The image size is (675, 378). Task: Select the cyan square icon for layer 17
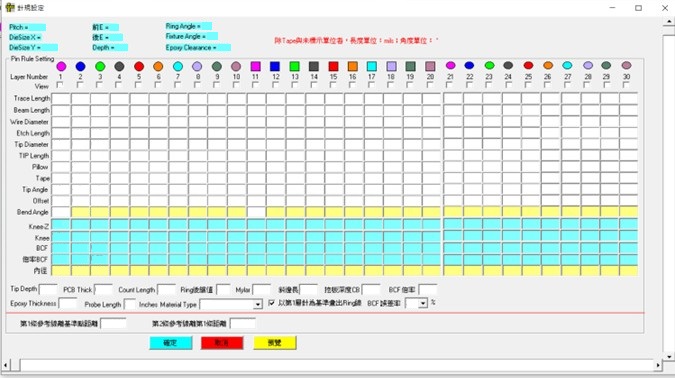372,66
